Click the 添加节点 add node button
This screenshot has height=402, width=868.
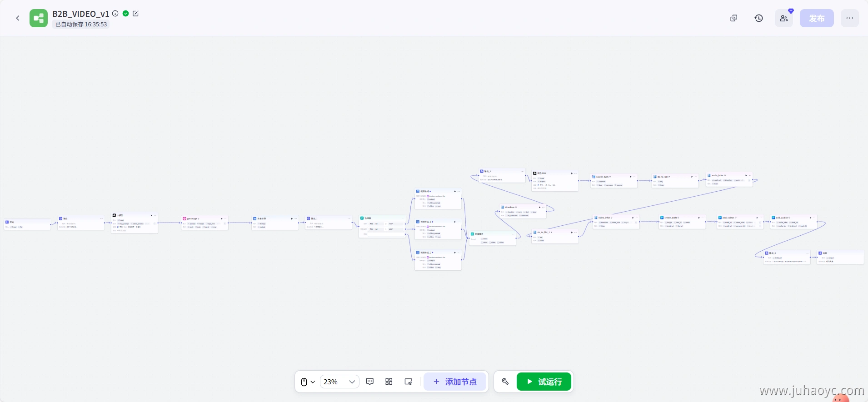pos(455,382)
